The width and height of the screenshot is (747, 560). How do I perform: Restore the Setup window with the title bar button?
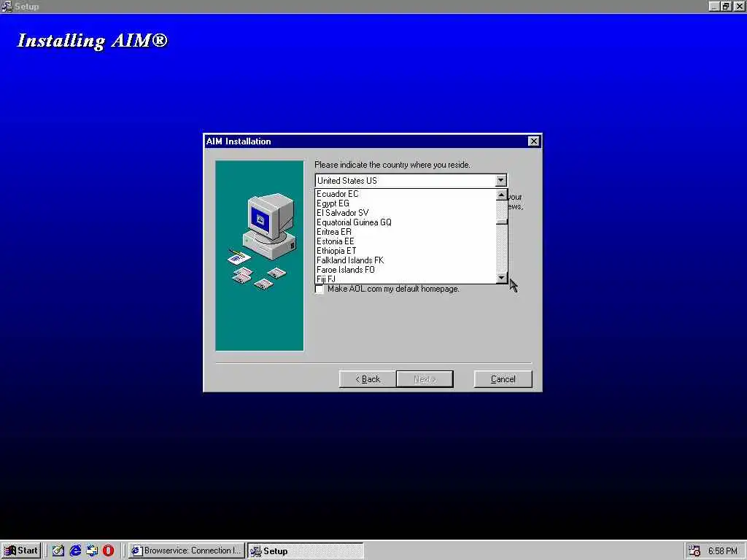click(x=726, y=6)
